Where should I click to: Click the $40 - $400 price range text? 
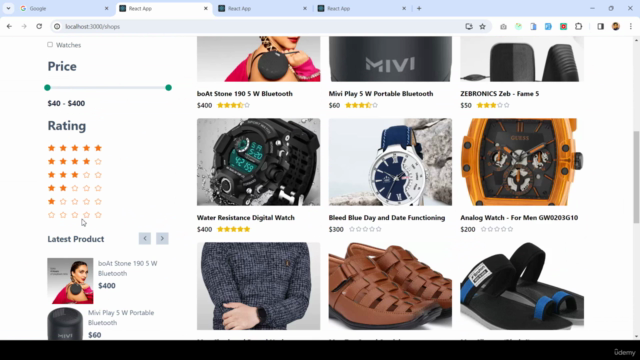[66, 103]
